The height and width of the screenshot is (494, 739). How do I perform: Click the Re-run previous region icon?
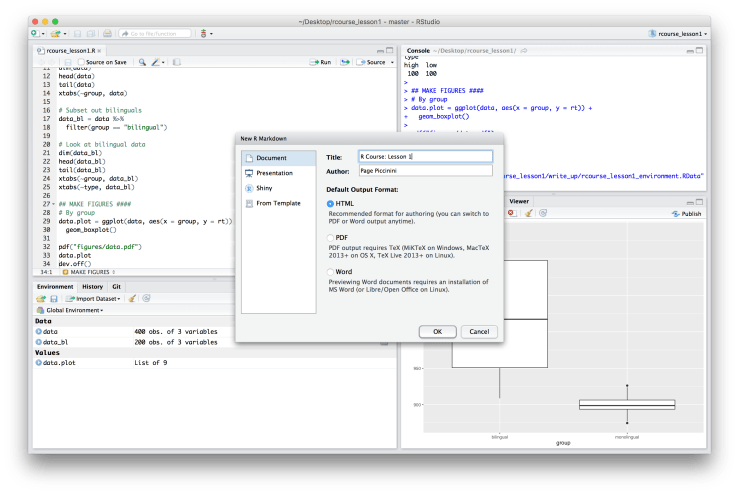345,62
